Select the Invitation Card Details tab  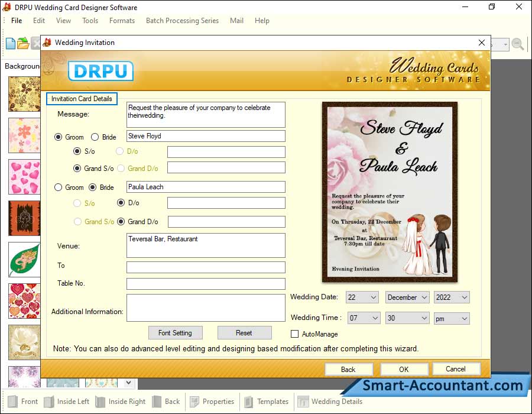82,99
